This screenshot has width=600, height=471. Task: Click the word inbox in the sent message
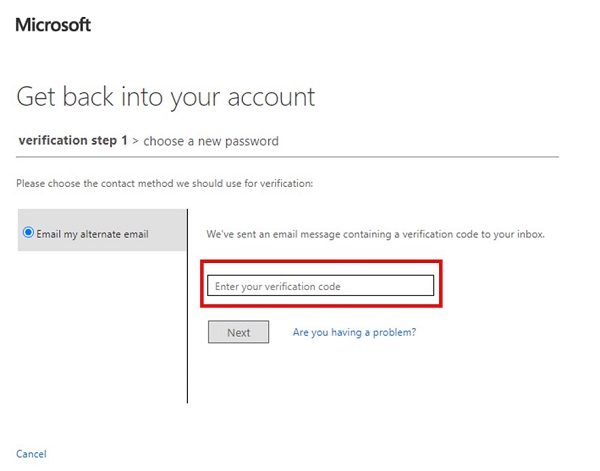[x=531, y=234]
